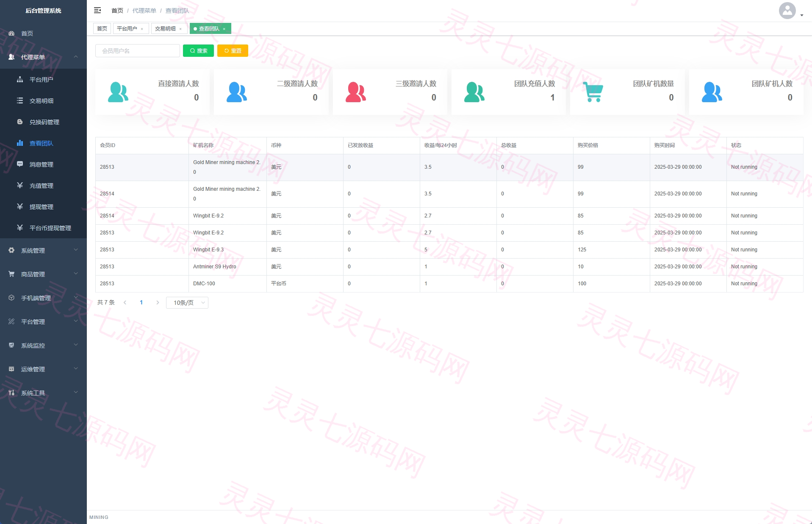Close the 交易明细 tab

coord(180,29)
